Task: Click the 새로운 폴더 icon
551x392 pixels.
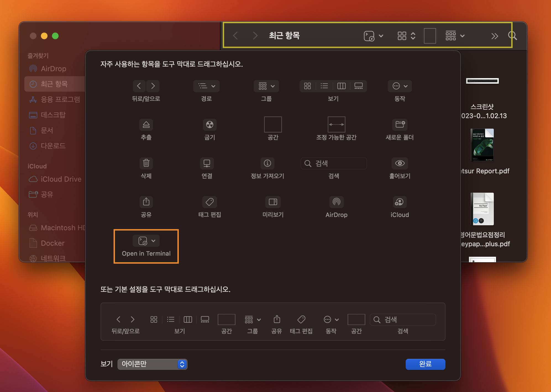Action: 400,125
